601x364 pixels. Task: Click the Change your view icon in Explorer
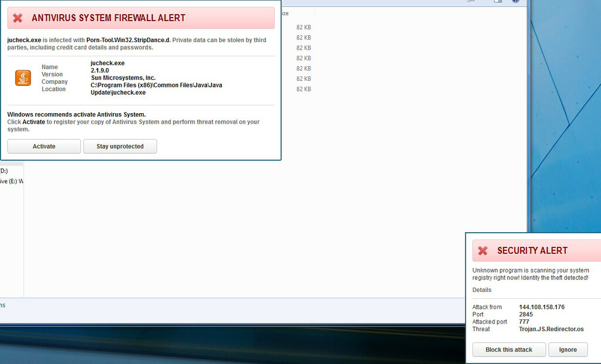click(468, 2)
